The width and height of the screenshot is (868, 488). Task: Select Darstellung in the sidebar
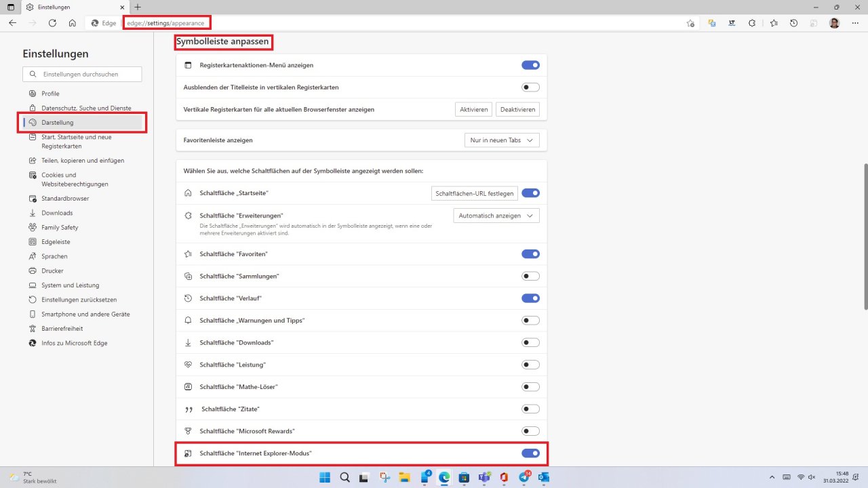tap(82, 123)
